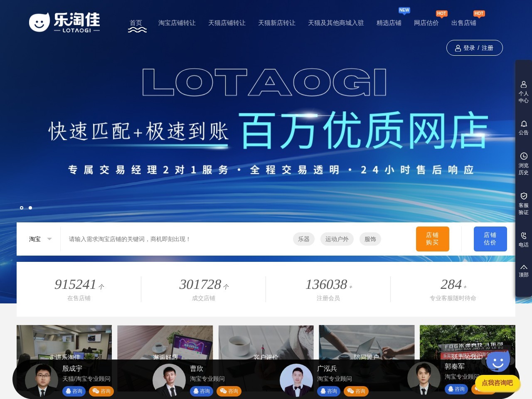
Task: Click the yellow 点我咨询吧 button
Action: click(498, 383)
